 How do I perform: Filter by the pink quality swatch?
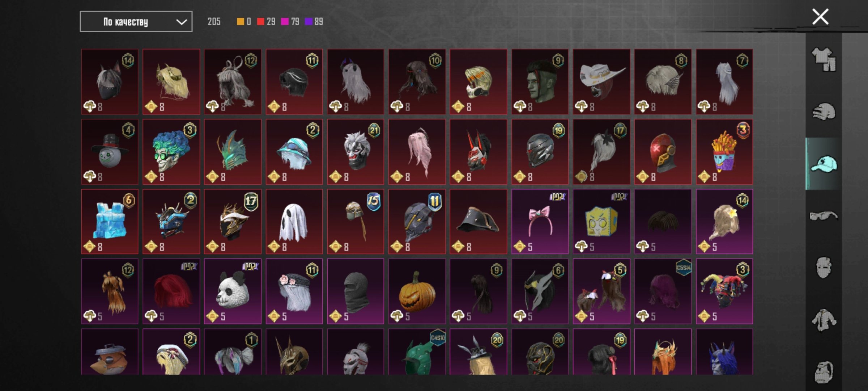[285, 22]
